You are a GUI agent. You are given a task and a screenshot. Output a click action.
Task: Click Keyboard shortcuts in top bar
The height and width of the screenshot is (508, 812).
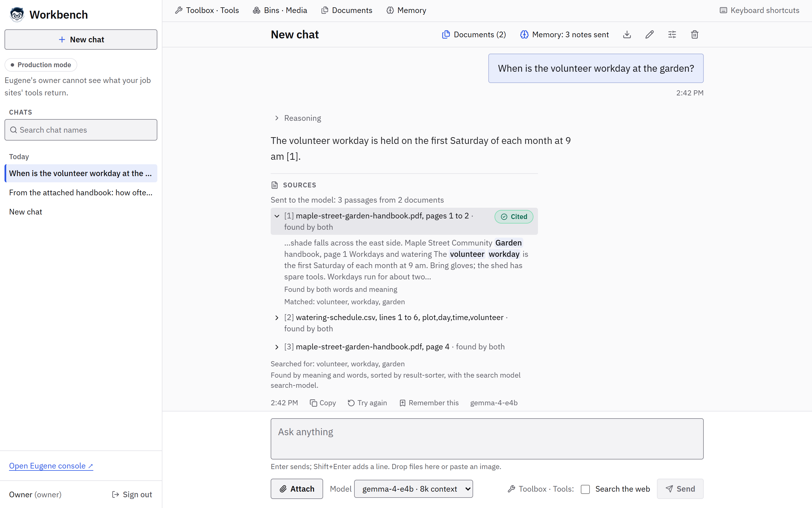[x=759, y=10]
